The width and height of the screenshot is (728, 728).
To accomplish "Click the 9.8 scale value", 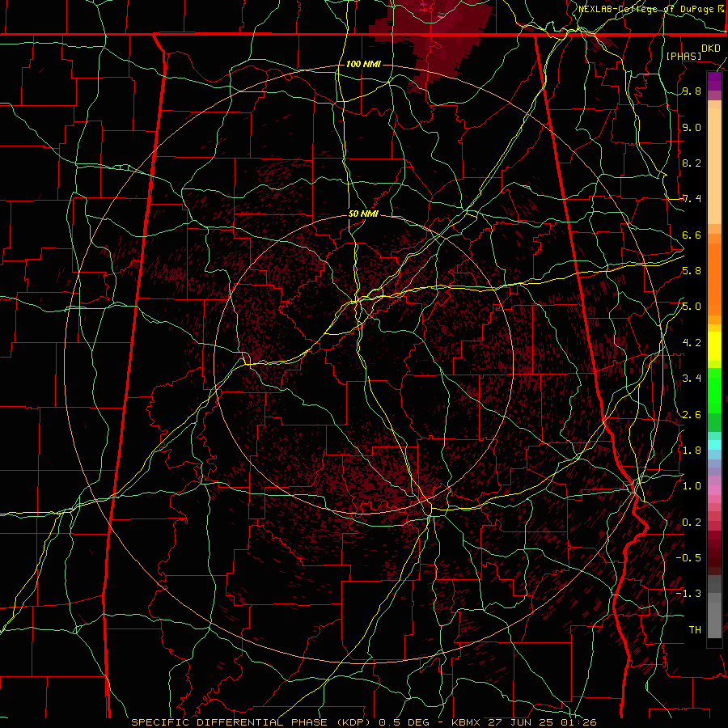I will point(692,91).
